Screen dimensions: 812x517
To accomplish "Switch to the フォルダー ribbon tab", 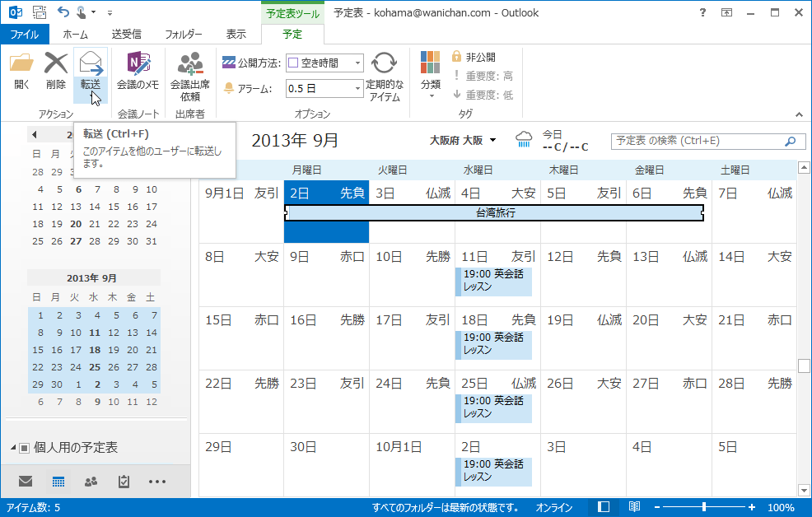I will [184, 34].
